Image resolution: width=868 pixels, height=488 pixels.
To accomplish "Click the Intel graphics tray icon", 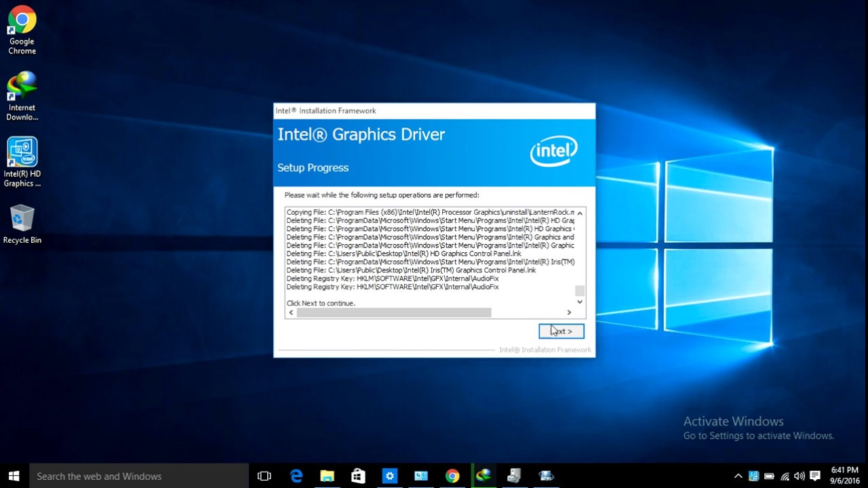I will 753,476.
